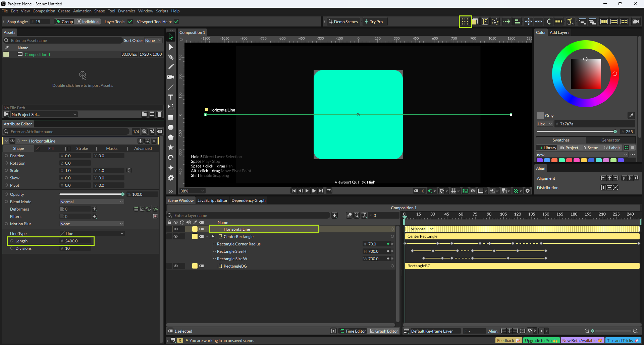
Task: Open the viewport zoom percentage dropdown
Action: 193,191
